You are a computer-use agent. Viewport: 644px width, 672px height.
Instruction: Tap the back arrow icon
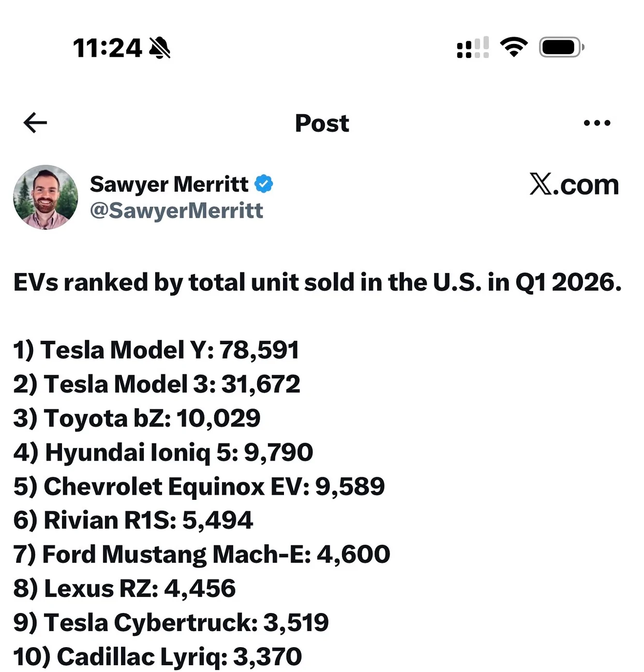coord(35,123)
